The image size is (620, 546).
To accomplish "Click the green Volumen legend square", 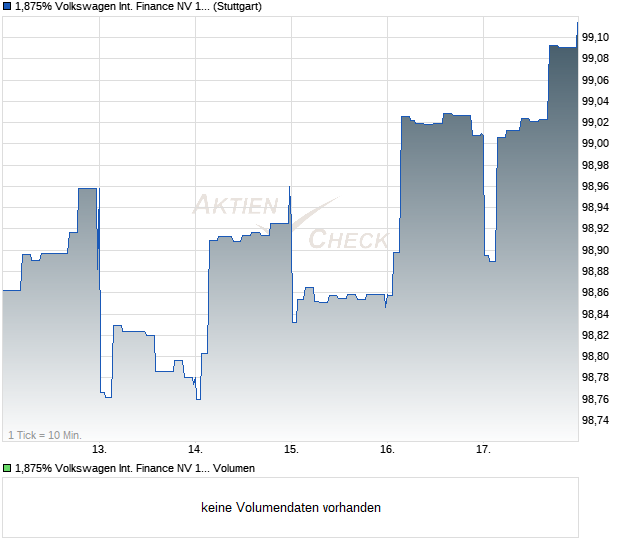I will click(x=7, y=469).
